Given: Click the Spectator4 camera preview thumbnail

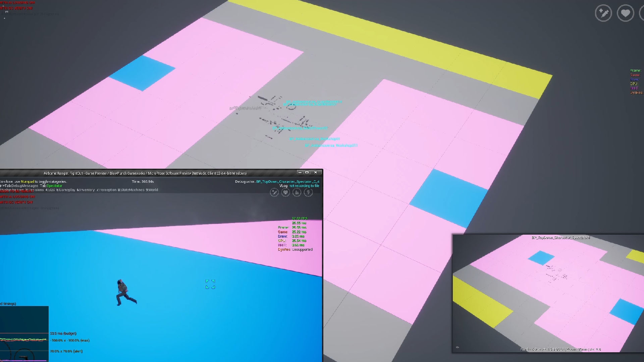Looking at the screenshot, I should pyautogui.click(x=548, y=293).
